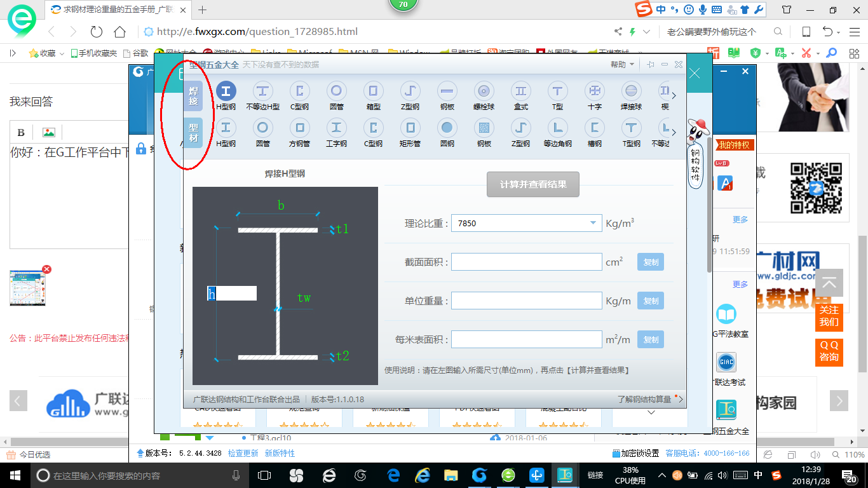Reload the browser page
This screenshot has height=488, width=868.
[x=97, y=32]
